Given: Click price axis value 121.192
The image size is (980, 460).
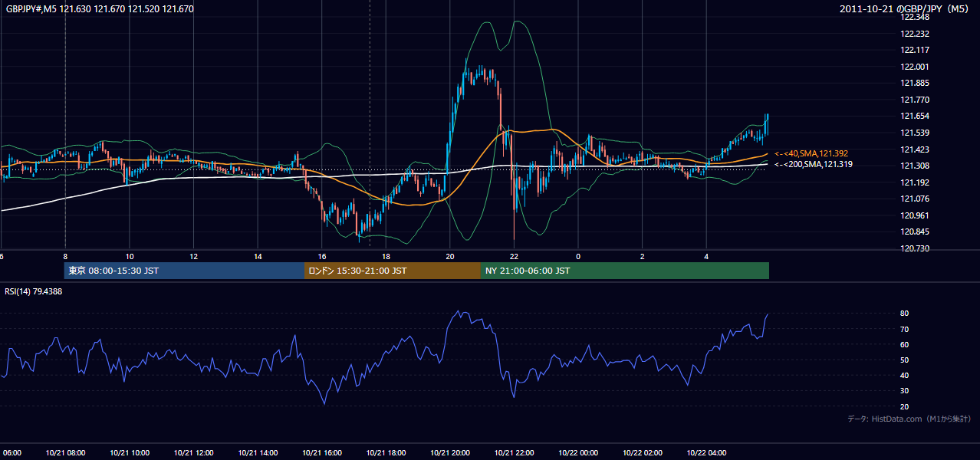Looking at the screenshot, I should 915,182.
